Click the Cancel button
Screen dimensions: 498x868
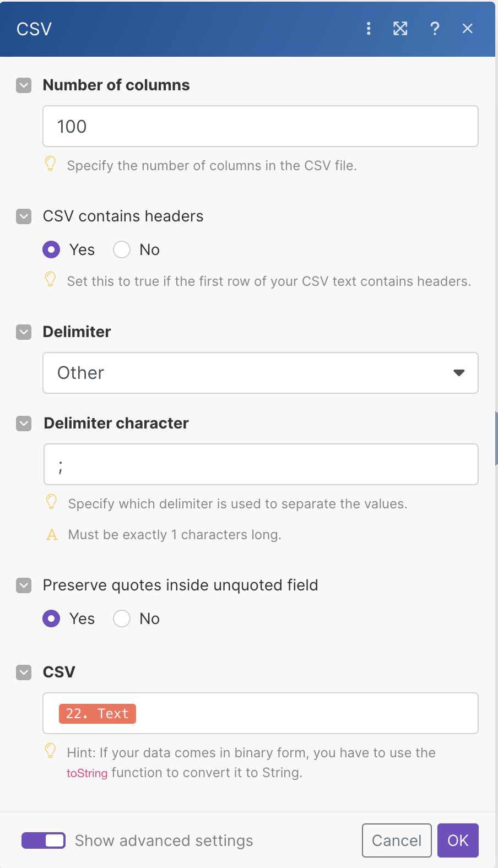pos(396,840)
